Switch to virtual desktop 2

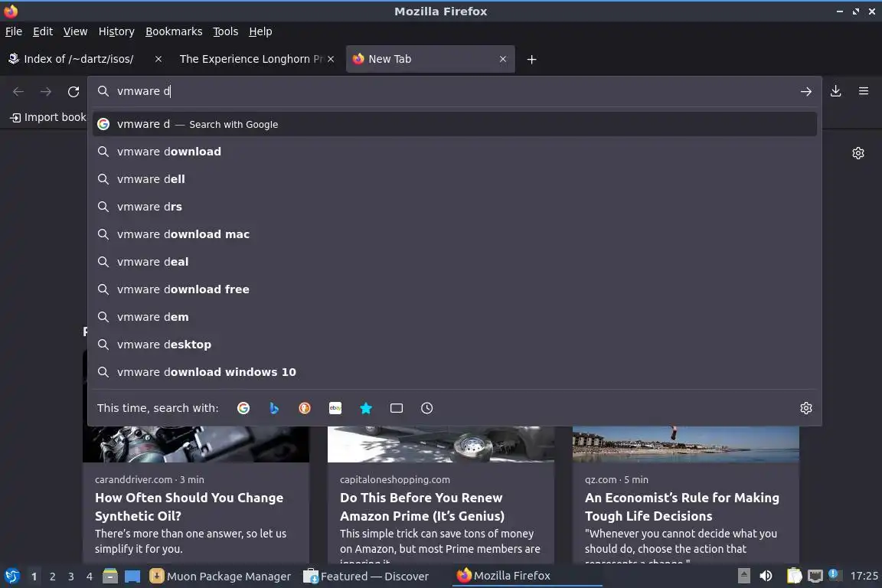[52, 577]
